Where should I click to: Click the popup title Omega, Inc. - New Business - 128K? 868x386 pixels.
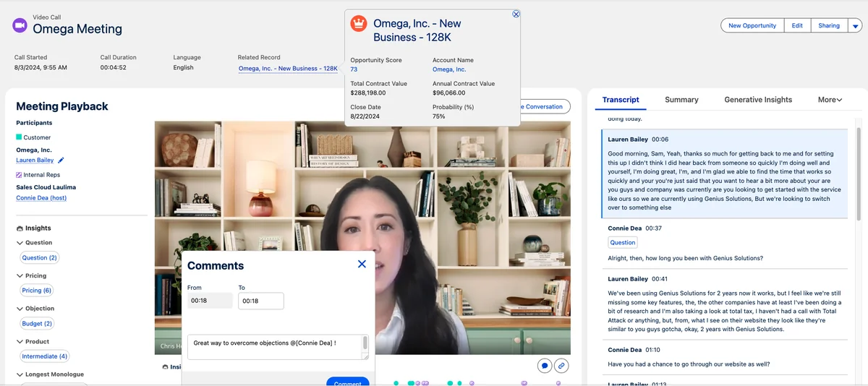coord(417,30)
